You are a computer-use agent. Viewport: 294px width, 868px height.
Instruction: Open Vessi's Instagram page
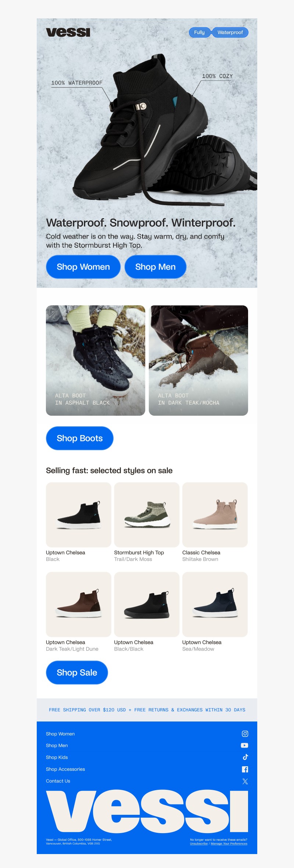tap(245, 734)
